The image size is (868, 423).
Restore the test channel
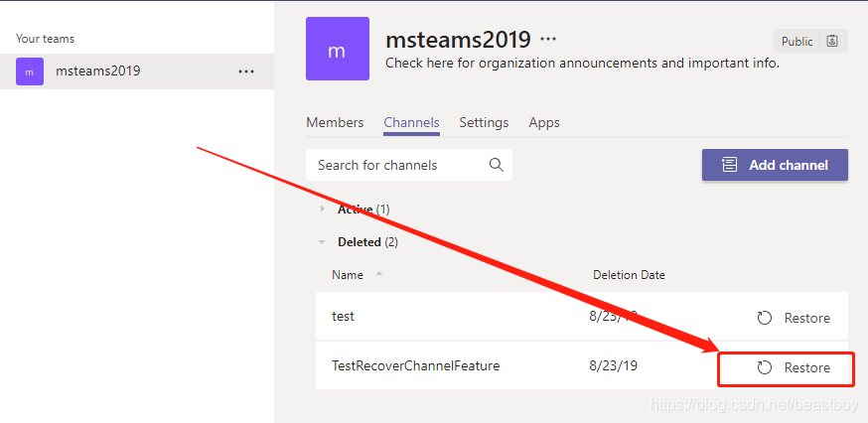coord(794,318)
